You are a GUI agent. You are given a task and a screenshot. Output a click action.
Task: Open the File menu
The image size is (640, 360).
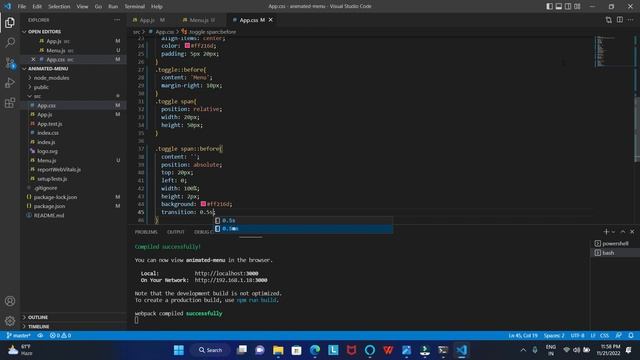[x=22, y=7]
